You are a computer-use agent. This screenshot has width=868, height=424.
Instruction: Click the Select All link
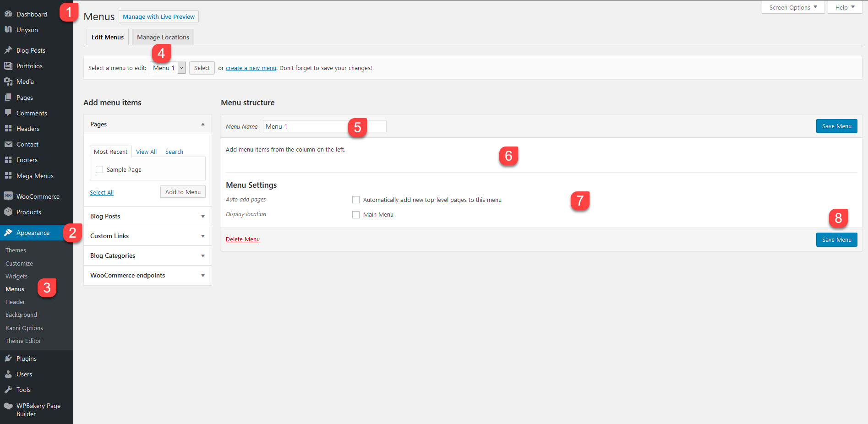point(102,192)
